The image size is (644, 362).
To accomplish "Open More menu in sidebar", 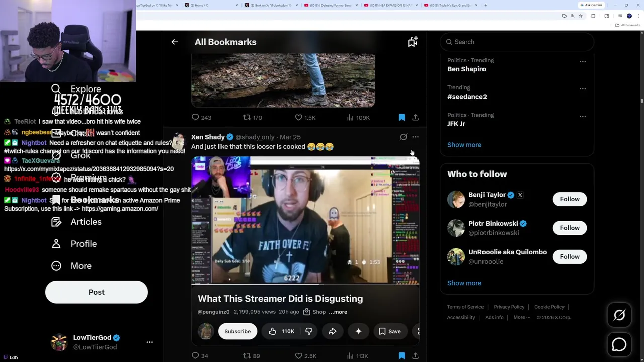I will point(71,266).
